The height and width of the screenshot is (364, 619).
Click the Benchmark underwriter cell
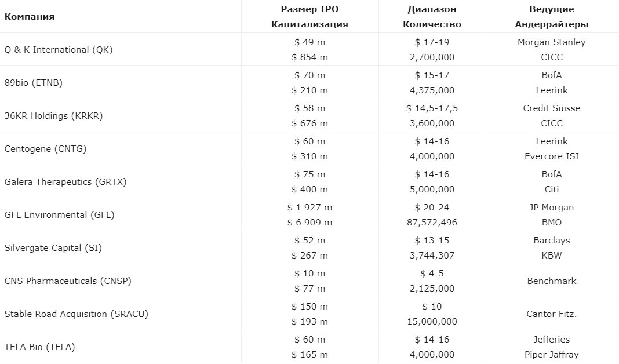click(x=552, y=281)
